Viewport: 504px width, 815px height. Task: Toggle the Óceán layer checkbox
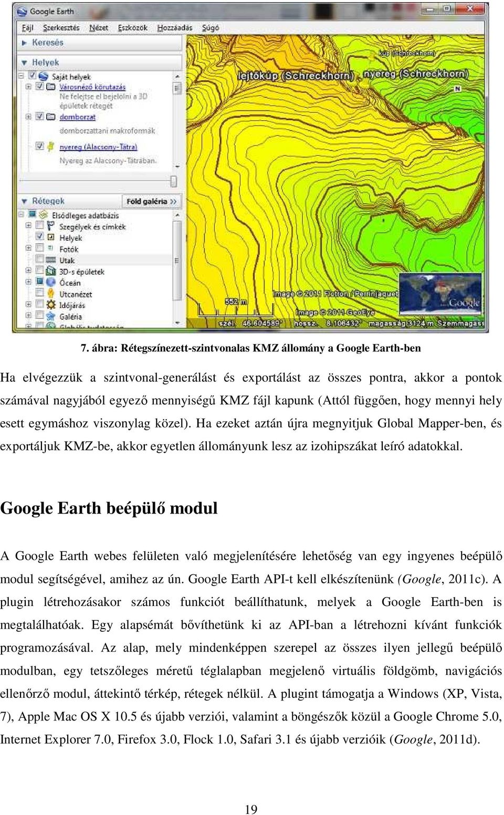[x=39, y=282]
